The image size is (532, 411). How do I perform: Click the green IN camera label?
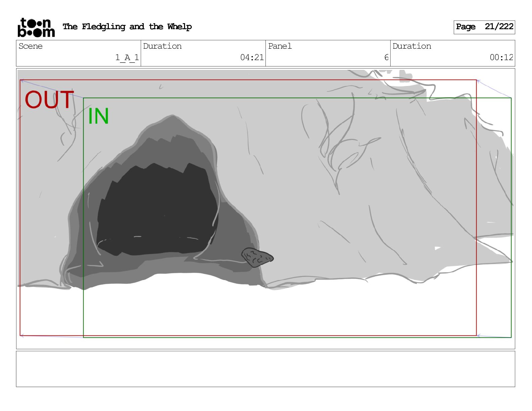(x=98, y=116)
